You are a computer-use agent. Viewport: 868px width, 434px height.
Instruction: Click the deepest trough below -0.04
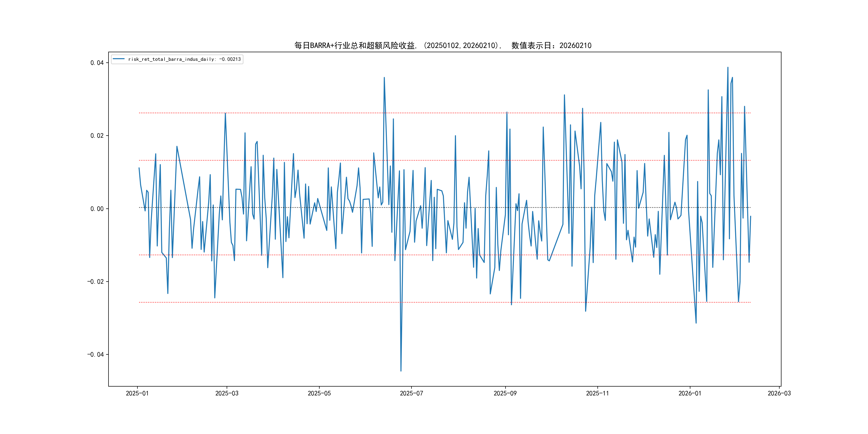[401, 371]
